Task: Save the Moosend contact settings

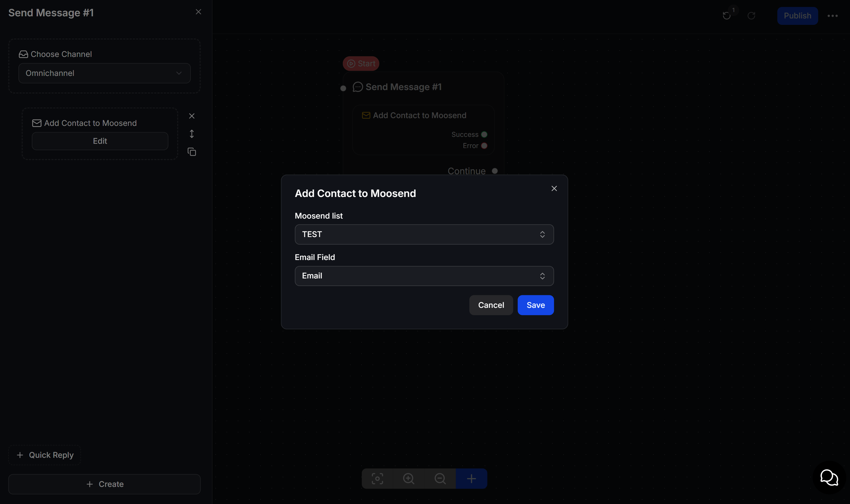Action: [535, 305]
